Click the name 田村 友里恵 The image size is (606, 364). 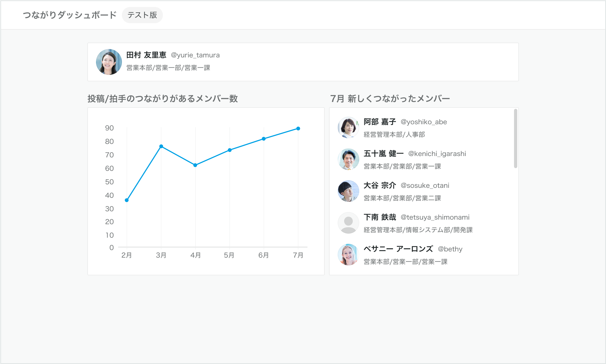(146, 55)
